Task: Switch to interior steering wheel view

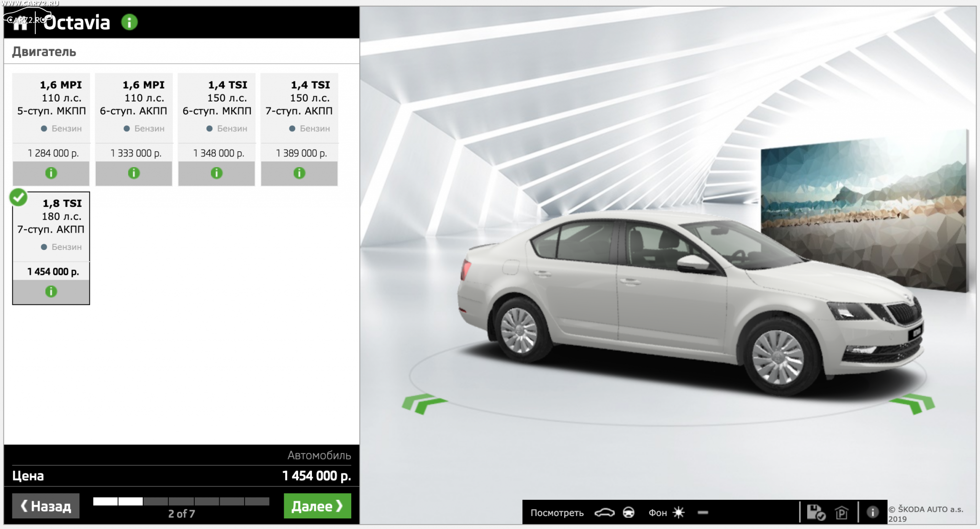Action: point(629,513)
